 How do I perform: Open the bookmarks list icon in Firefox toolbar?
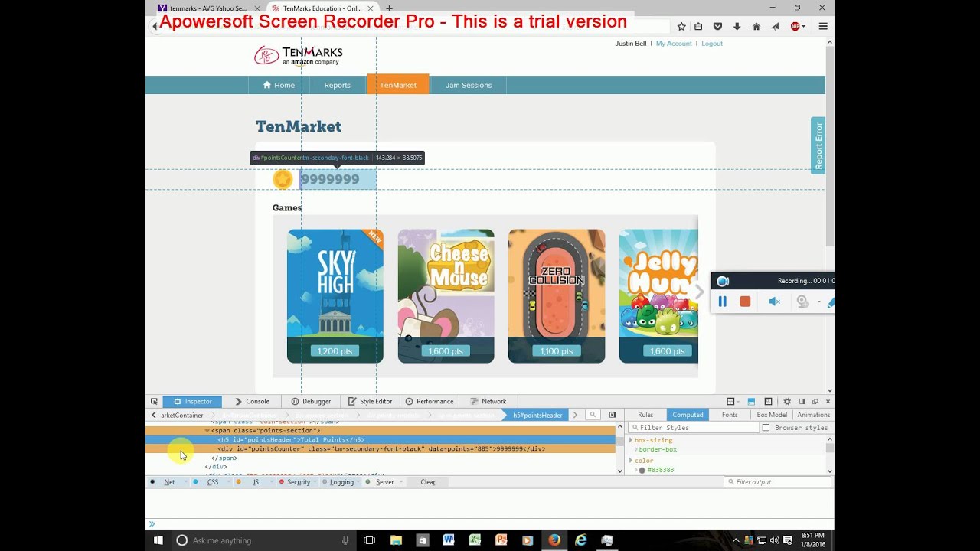coord(698,26)
